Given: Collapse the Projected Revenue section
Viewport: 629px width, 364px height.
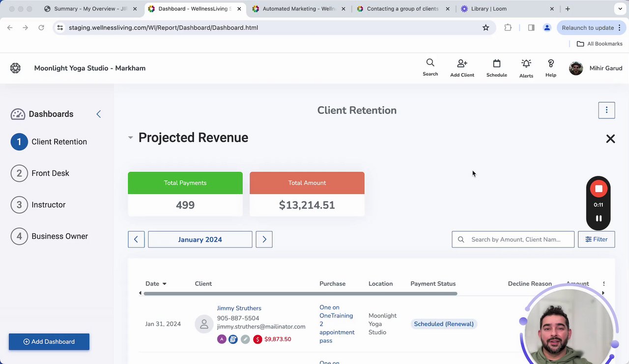Looking at the screenshot, I should point(130,138).
